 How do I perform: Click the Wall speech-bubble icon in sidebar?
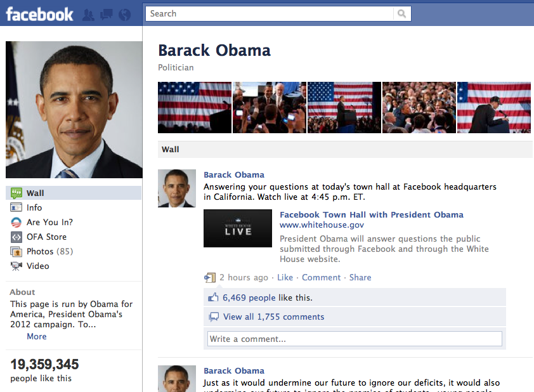pos(16,193)
